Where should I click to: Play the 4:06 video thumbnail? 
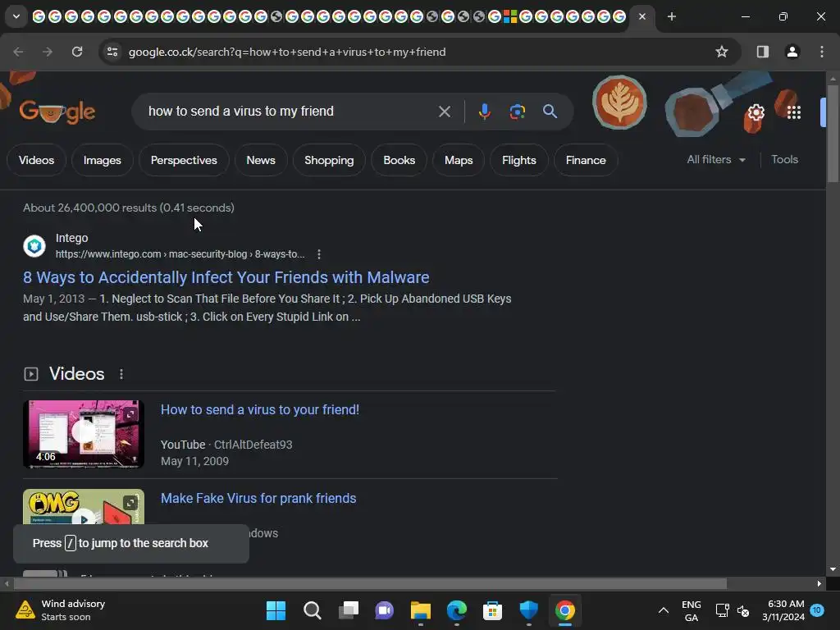click(x=84, y=434)
